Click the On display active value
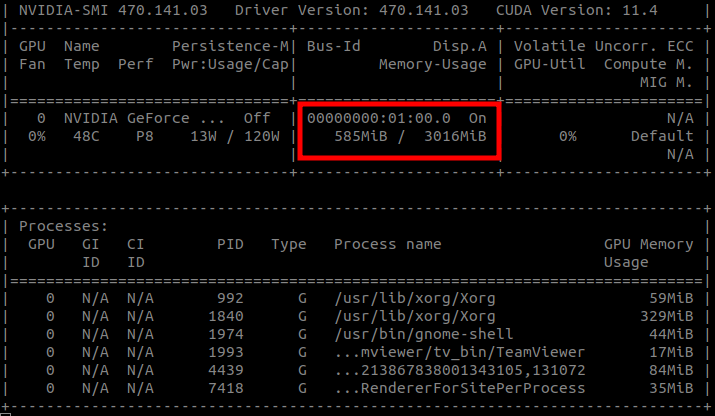This screenshot has width=715, height=416. 477,118
